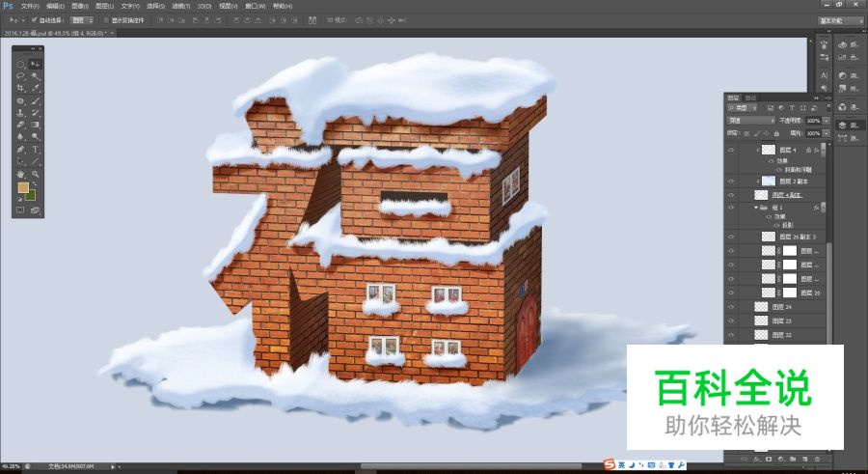This screenshot has width=868, height=474.
Task: Click the foreground color swatch
Action: pos(22,187)
